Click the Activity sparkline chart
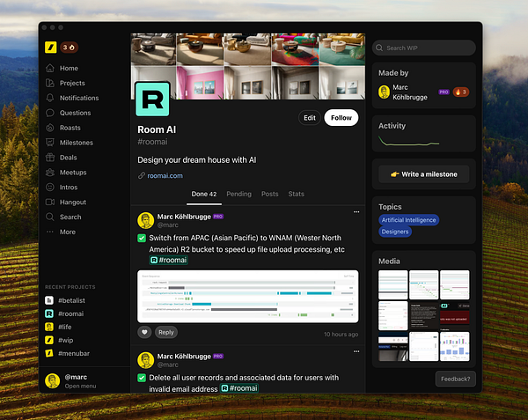Screen dimensions: 528x420 point(409,141)
